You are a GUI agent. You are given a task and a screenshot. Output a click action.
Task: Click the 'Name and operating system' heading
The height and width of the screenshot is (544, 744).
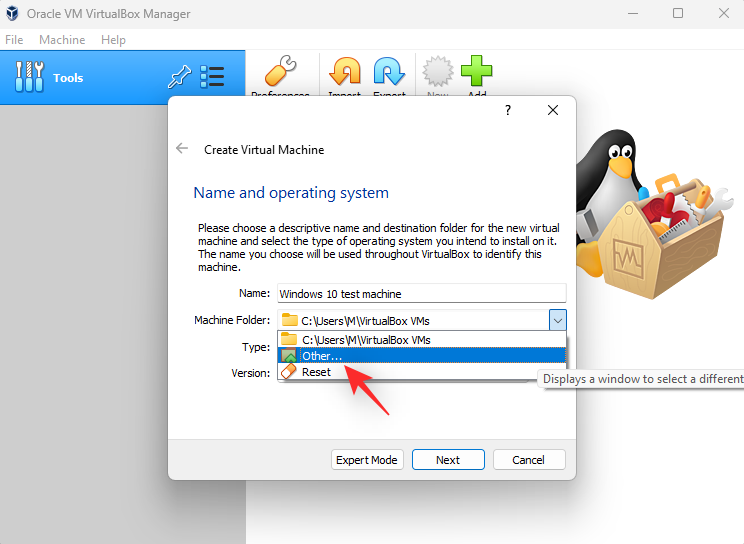pyautogui.click(x=291, y=193)
